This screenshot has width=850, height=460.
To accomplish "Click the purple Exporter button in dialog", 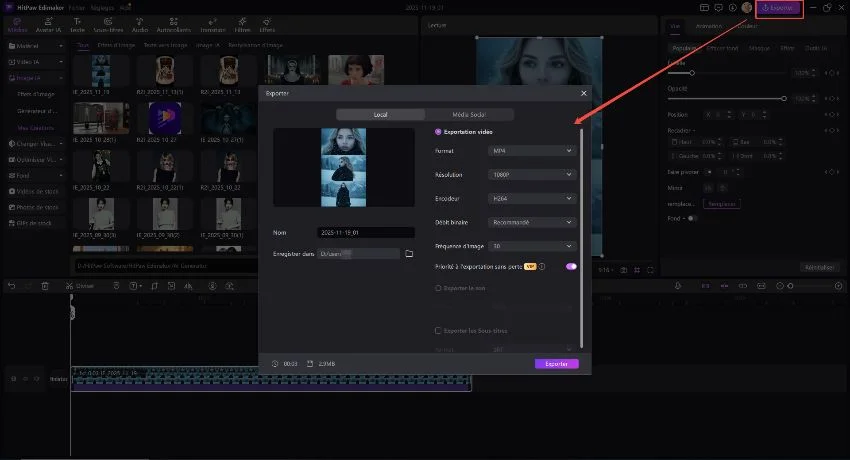I will point(556,364).
